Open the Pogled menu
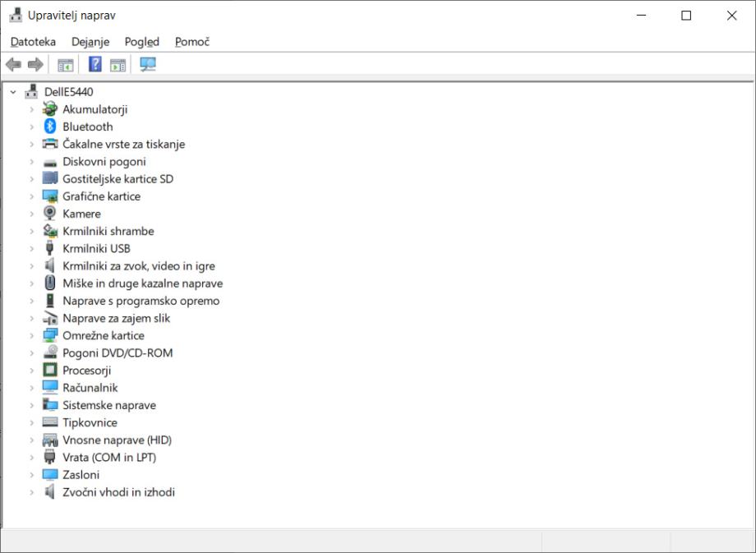This screenshot has width=756, height=553. click(x=141, y=42)
